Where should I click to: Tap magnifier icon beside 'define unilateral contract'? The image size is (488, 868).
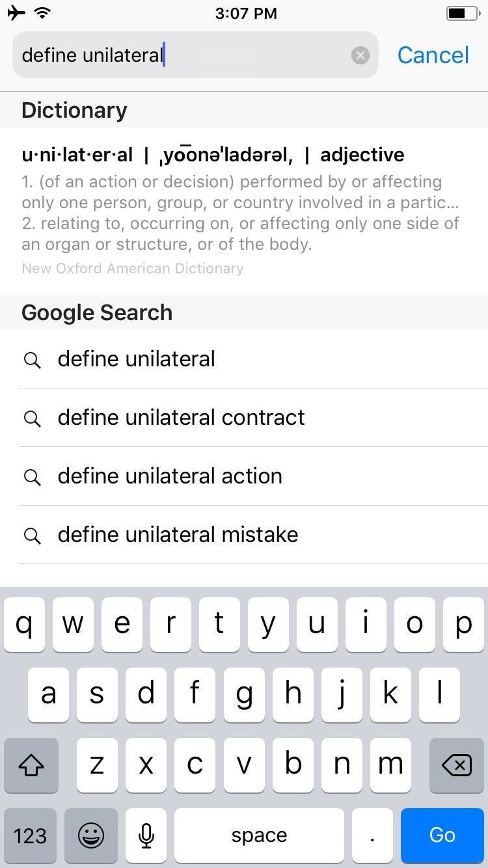[32, 418]
